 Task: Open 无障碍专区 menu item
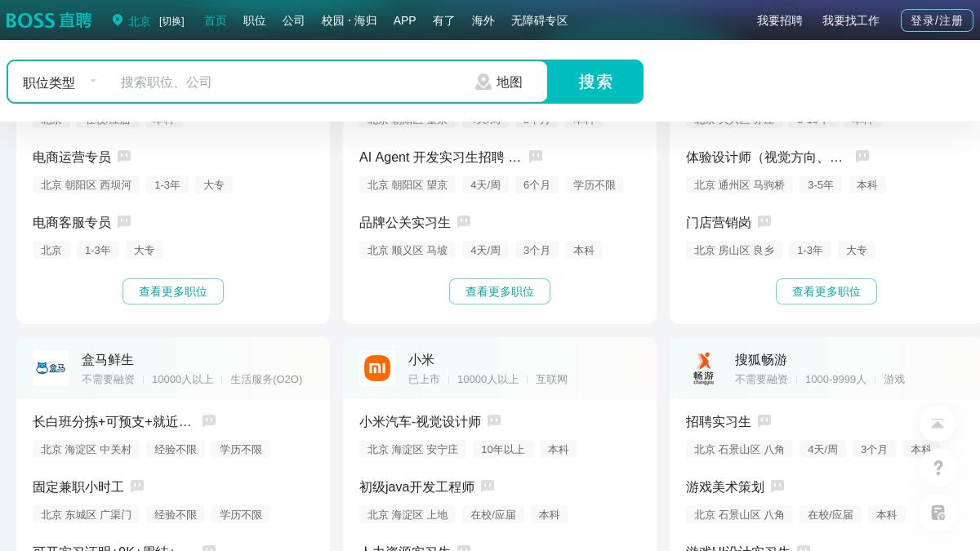(x=540, y=20)
